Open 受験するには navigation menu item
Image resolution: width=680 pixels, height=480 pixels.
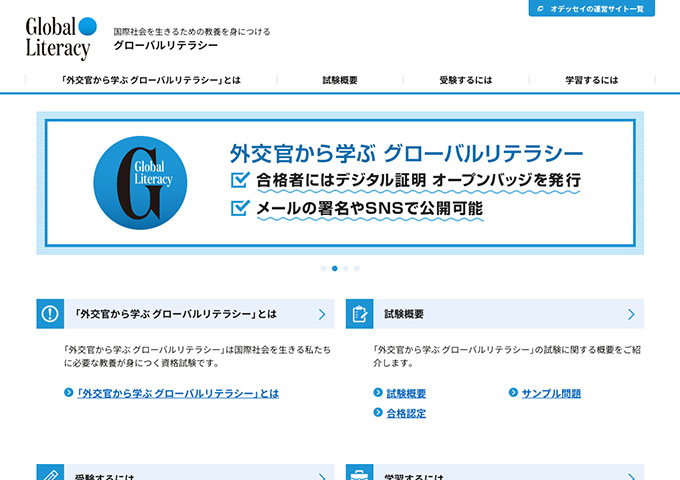click(466, 80)
